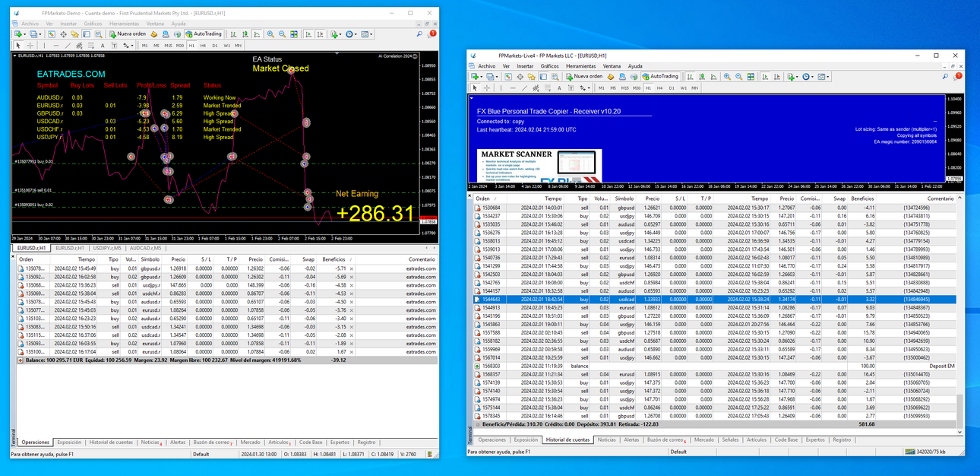
Task: Select USDJPY.r,M5 chart tab in FPMarkets-Demo
Action: (x=109, y=248)
